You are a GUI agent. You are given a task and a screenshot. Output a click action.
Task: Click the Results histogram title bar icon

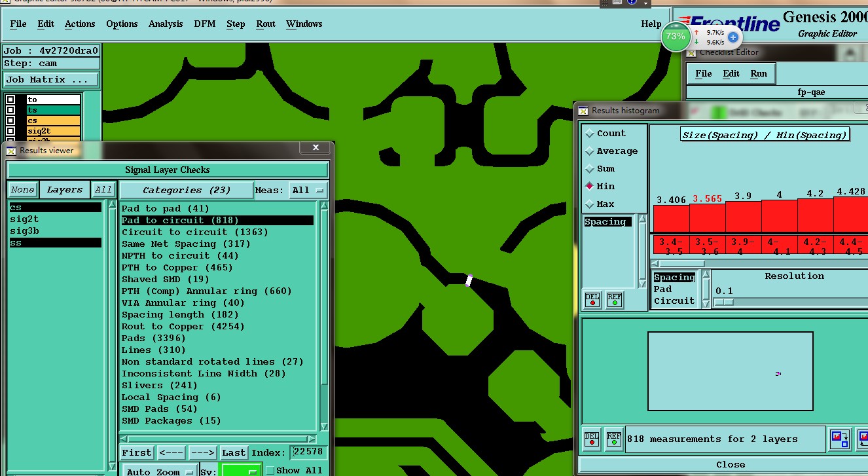tap(583, 111)
